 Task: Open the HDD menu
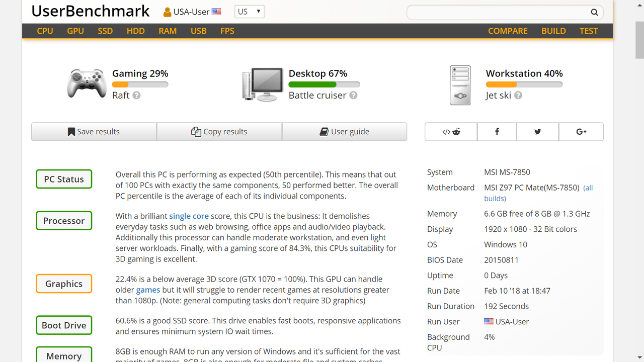click(x=136, y=31)
